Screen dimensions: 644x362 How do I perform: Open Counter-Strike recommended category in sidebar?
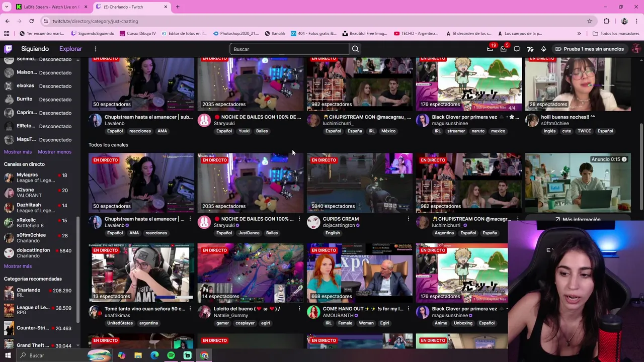click(38, 328)
